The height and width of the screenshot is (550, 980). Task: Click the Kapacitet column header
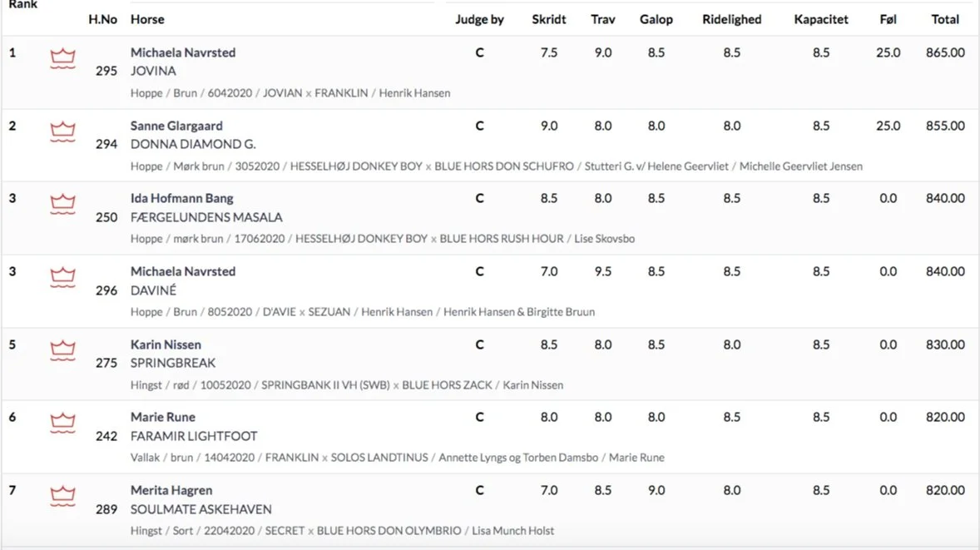pos(821,19)
